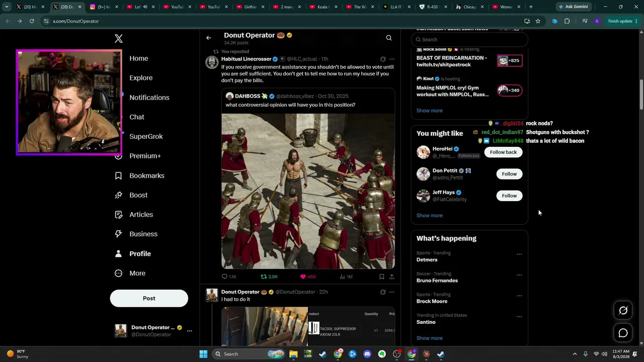The width and height of the screenshot is (644, 362).
Task: Share the Habitual Linecrosser post
Action: (x=392, y=277)
